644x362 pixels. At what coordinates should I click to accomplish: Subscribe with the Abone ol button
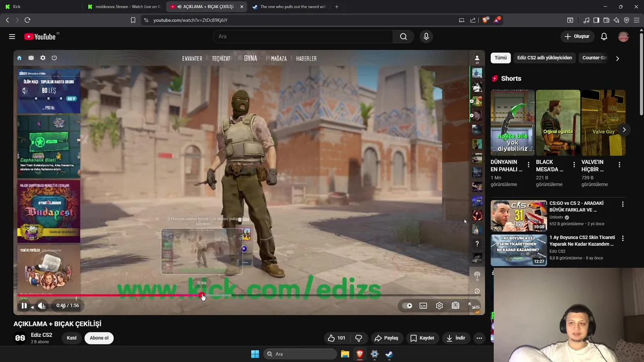(99, 338)
